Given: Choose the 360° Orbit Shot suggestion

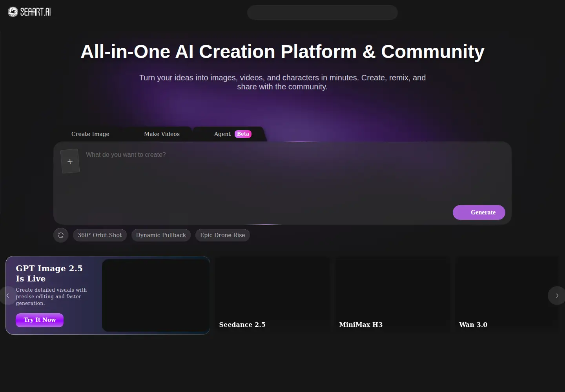Looking at the screenshot, I should tap(100, 235).
